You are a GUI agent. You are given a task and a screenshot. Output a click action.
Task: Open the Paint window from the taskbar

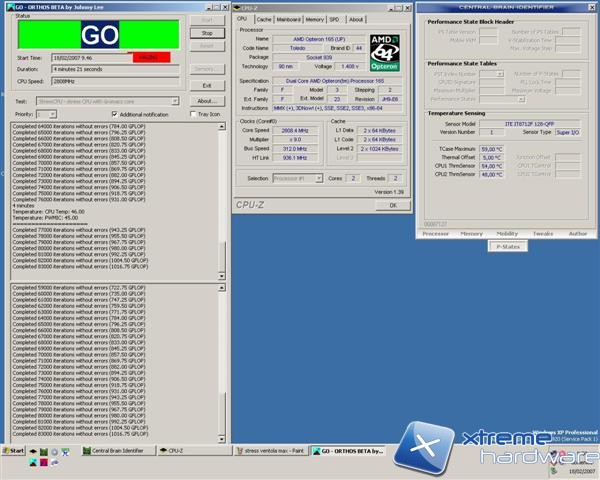(271, 451)
